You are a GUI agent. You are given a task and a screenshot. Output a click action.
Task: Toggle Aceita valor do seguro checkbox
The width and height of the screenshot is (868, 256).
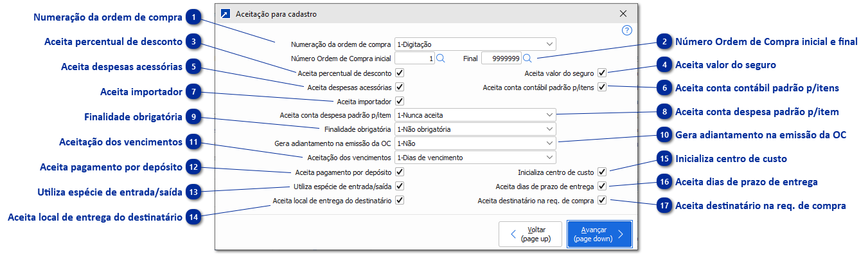tap(602, 73)
